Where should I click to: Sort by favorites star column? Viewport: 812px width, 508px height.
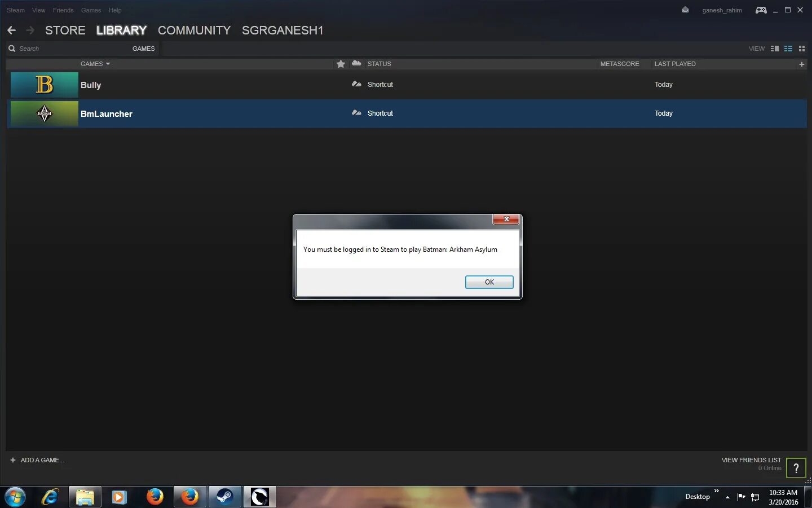[x=341, y=64]
